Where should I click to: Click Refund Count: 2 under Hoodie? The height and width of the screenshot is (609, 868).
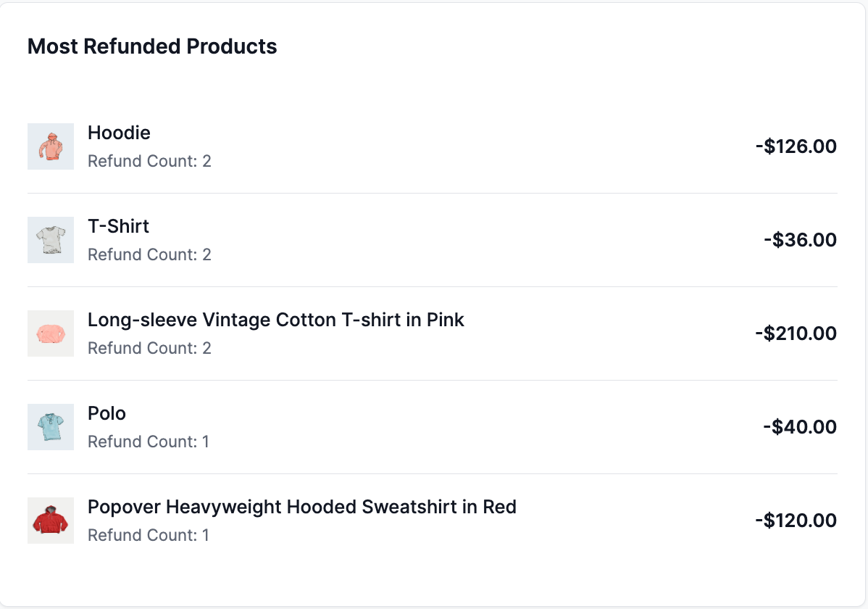[149, 161]
